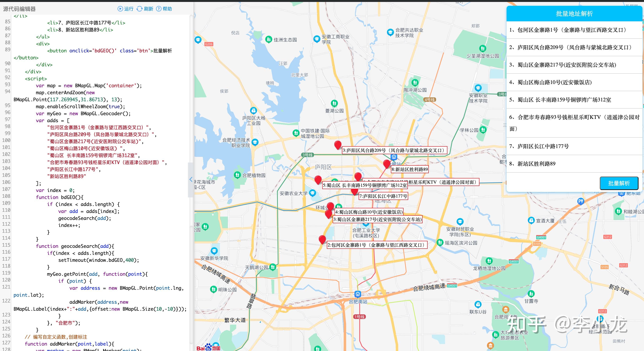644x351 pixels.
Task: Open the 帮助 help link
Action: pos(164,9)
